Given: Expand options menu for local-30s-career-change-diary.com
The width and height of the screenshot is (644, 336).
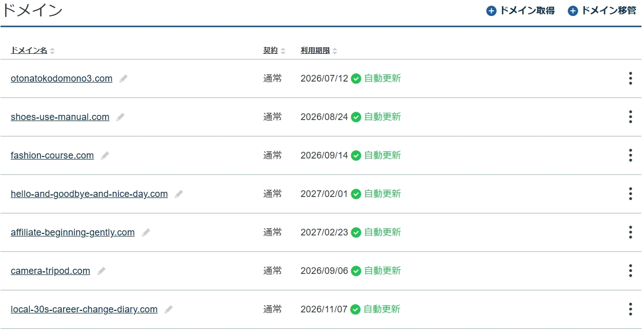Looking at the screenshot, I should 630,309.
